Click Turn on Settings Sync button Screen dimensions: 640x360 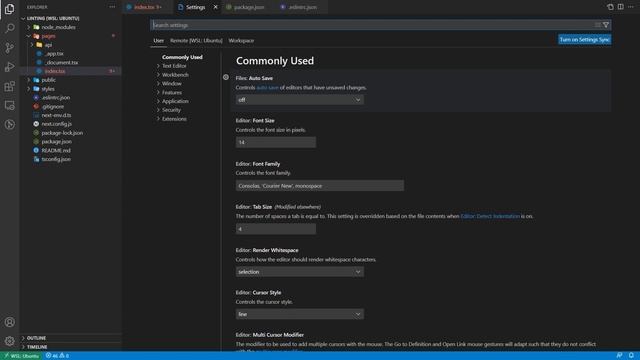click(x=584, y=40)
